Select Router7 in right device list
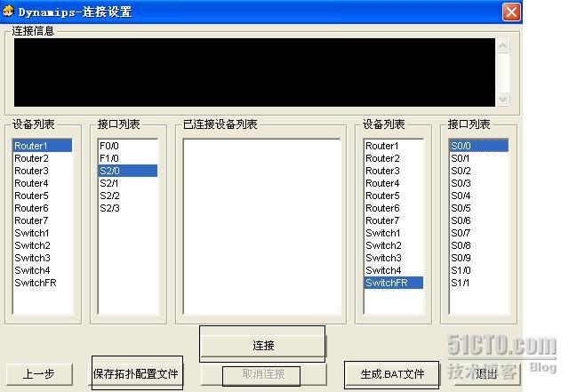Image resolution: width=569 pixels, height=392 pixels. pyautogui.click(x=393, y=220)
